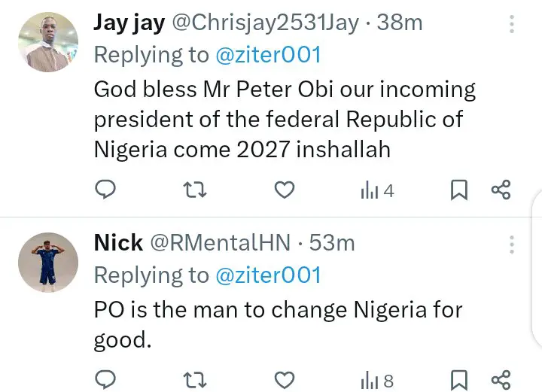Open more options for Nick's tweet
Screen dimensions: 542x392
512,245
